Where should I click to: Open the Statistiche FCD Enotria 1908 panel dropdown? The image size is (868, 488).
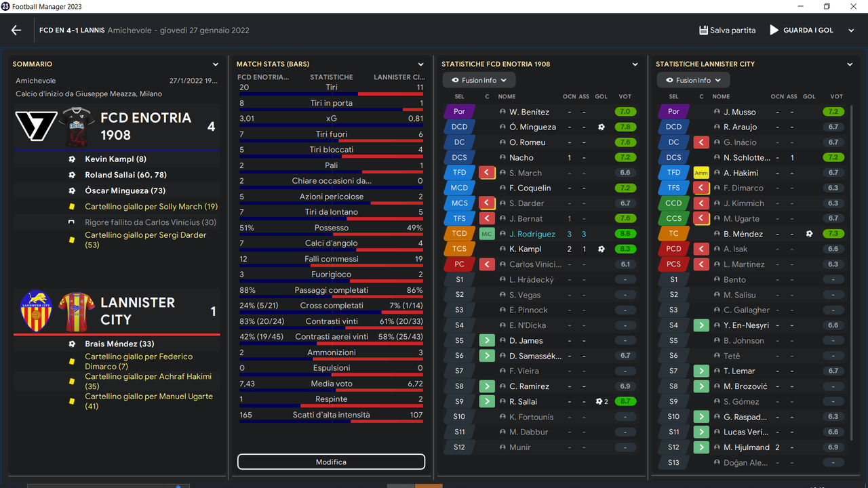[x=635, y=64]
